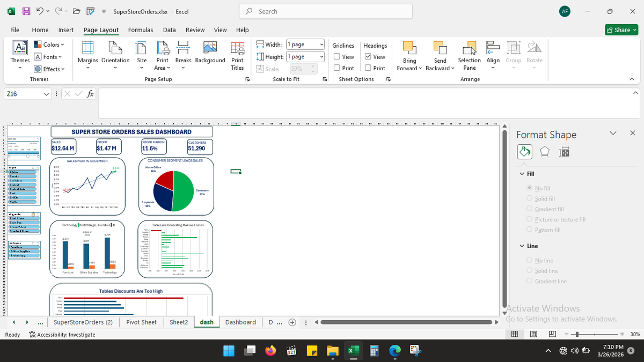Image resolution: width=644 pixels, height=362 pixels.
Task: Switch to the Insert ribbon tab
Action: 66,30
